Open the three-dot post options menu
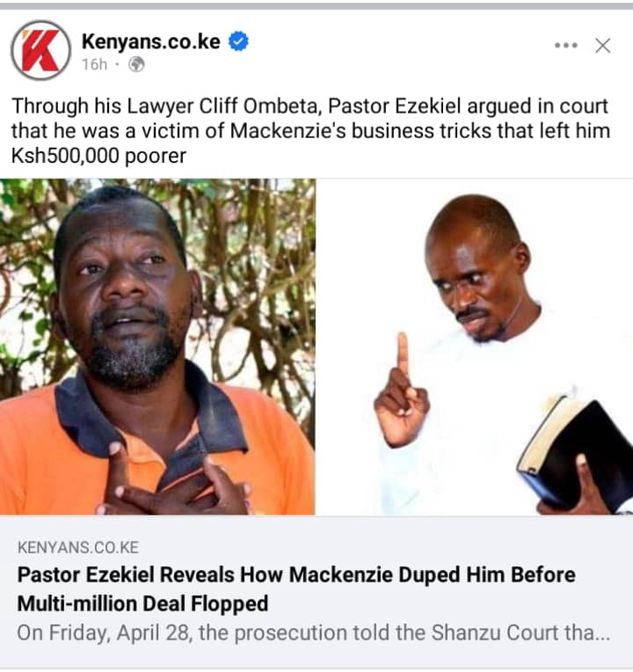 pyautogui.click(x=566, y=45)
